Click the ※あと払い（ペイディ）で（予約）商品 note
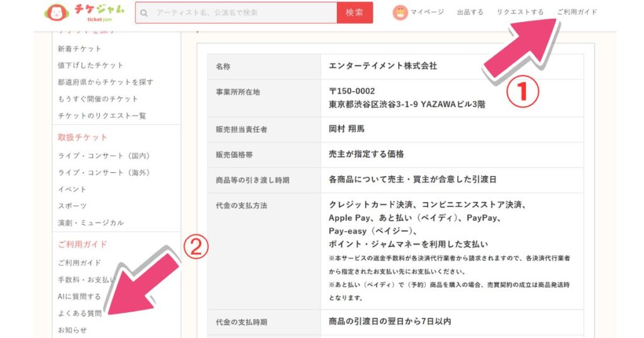The height and width of the screenshot is (338, 644). [449, 292]
